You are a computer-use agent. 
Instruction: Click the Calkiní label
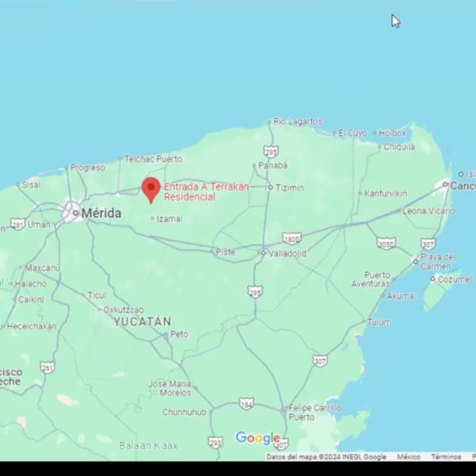tap(31, 300)
